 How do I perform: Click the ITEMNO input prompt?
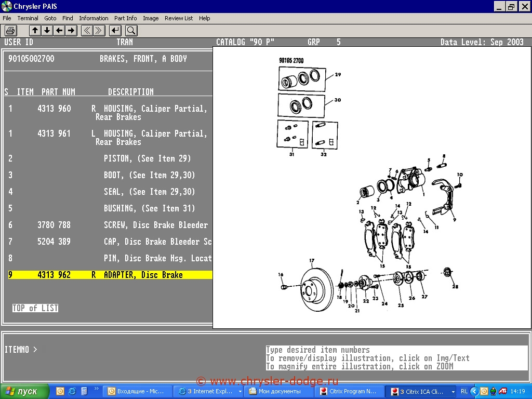click(x=21, y=350)
